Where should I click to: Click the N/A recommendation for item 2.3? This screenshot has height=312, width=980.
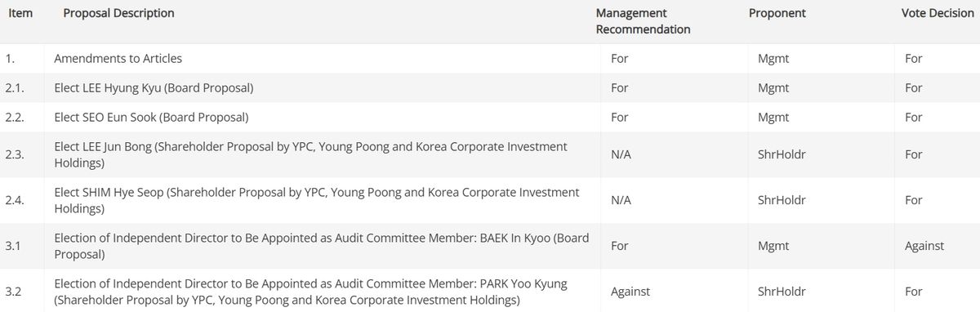click(x=621, y=154)
